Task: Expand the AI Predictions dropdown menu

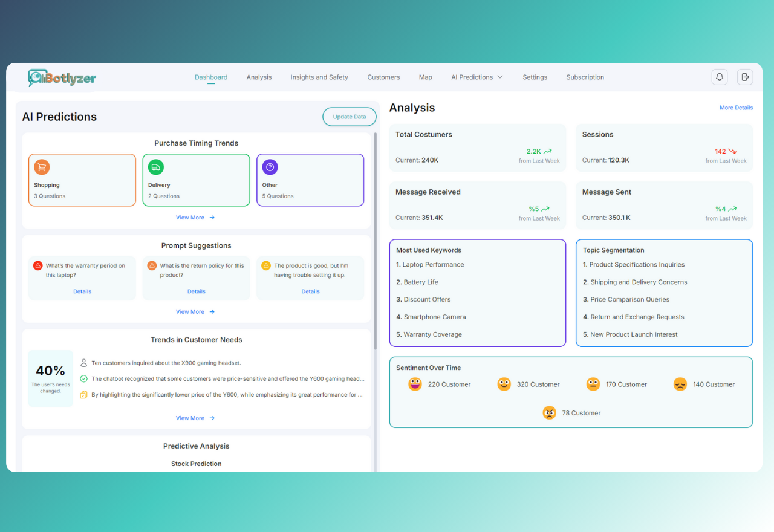Action: click(476, 77)
